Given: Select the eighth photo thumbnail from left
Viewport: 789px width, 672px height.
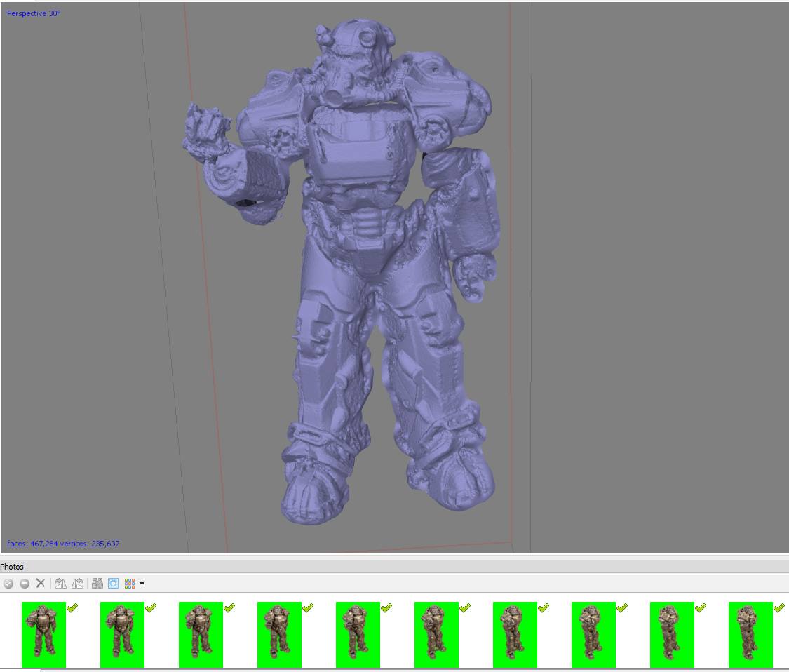Looking at the screenshot, I should (593, 634).
